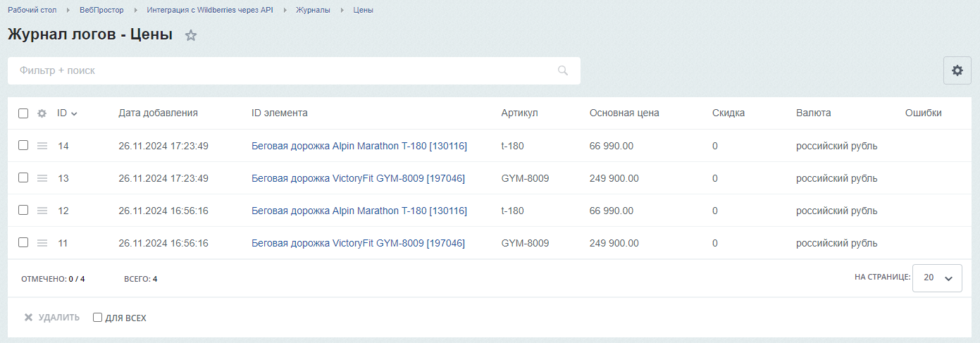Screen dimensions: 980x343
Task: Check the row with ID 12
Action: click(23, 210)
